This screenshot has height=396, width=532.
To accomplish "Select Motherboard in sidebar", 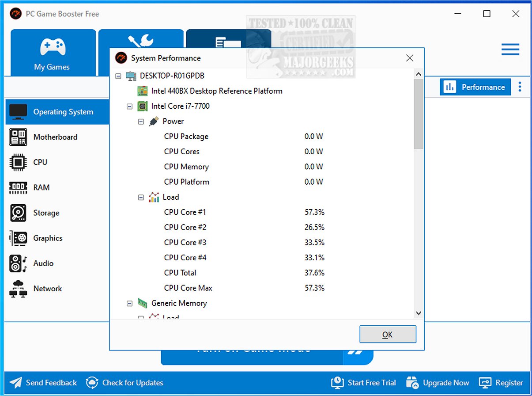I will (57, 137).
